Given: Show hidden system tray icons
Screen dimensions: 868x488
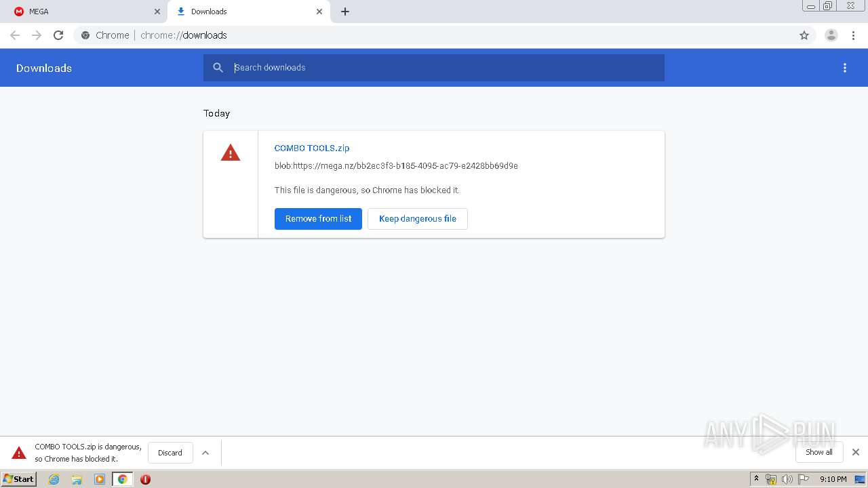Looking at the screenshot, I should click(757, 479).
